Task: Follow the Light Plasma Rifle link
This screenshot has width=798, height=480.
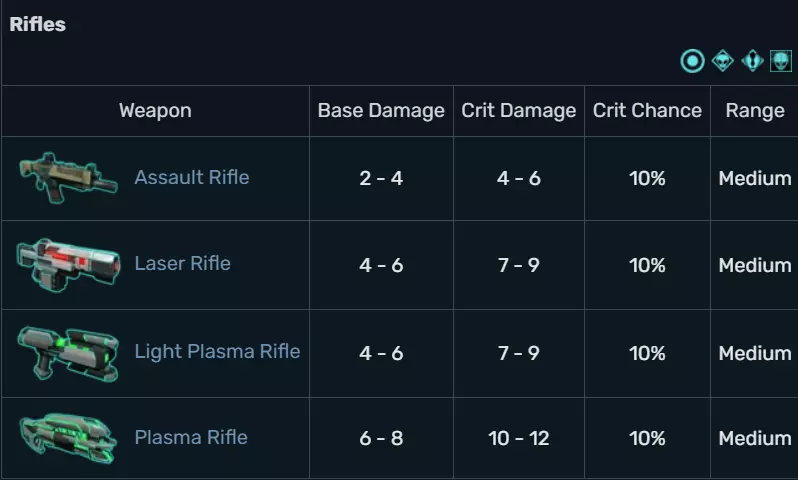Action: click(217, 352)
